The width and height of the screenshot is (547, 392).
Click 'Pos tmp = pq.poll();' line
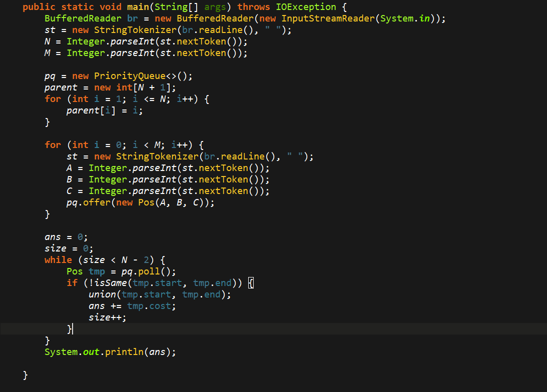[121, 271]
